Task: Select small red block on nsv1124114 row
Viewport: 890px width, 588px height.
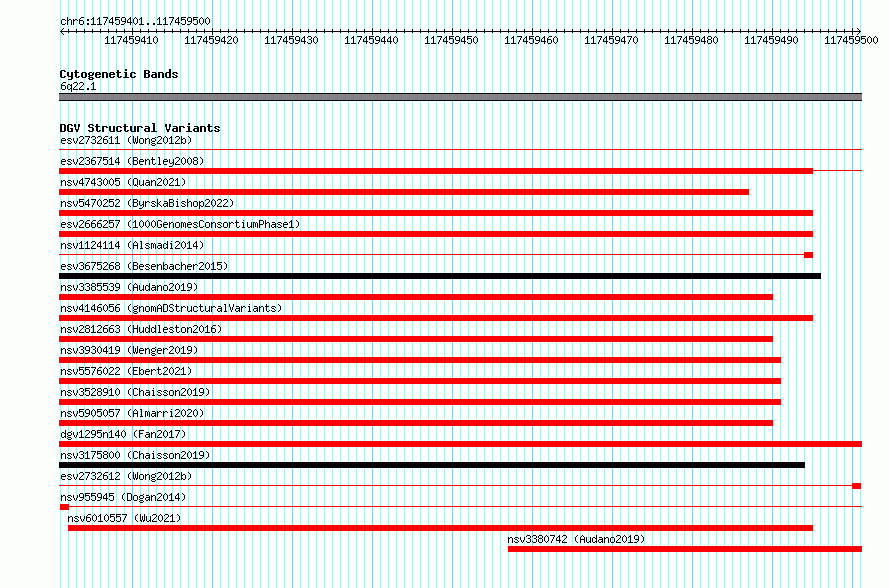Action: (x=809, y=255)
